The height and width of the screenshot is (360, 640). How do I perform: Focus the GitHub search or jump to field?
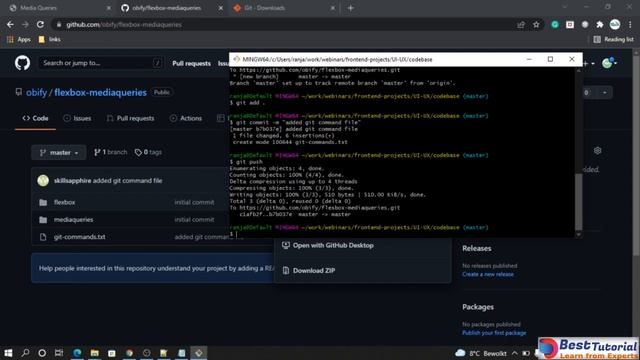[x=100, y=63]
